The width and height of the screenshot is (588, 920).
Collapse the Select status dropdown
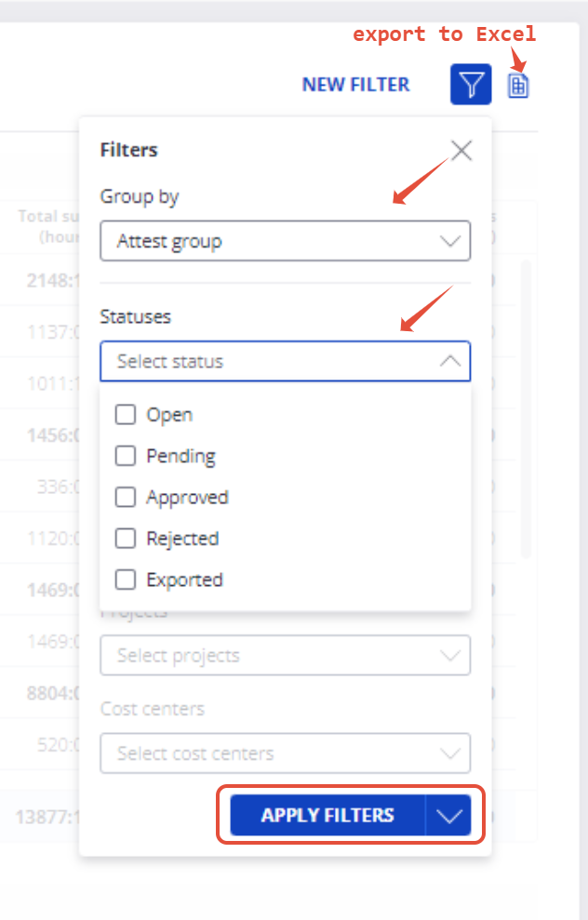pyautogui.click(x=285, y=362)
